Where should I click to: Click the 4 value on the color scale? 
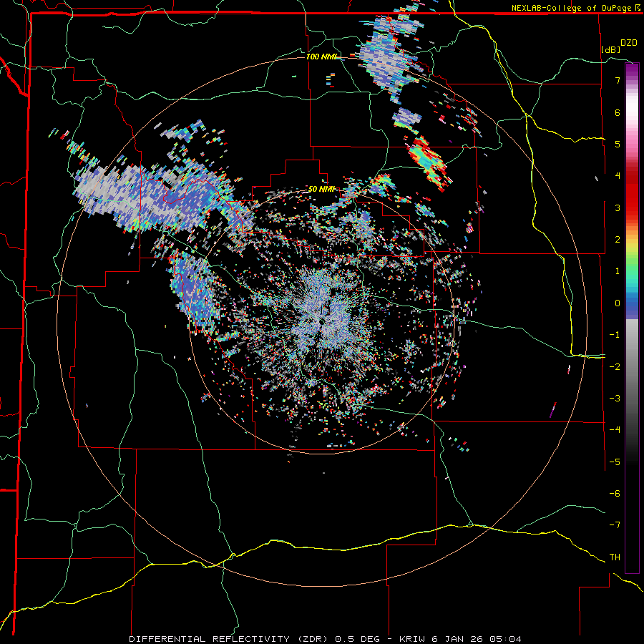618,176
